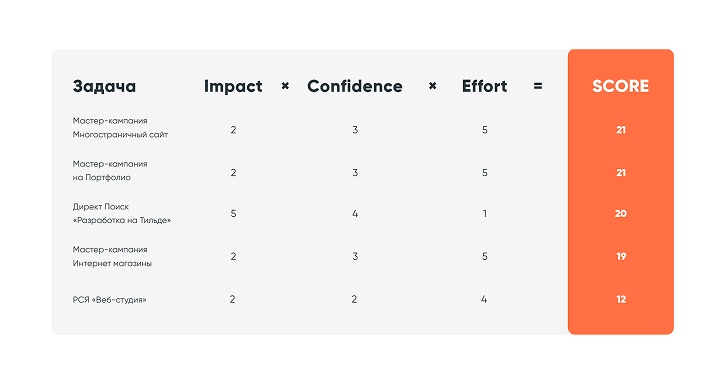Click the equals sign before SCORE

(538, 86)
